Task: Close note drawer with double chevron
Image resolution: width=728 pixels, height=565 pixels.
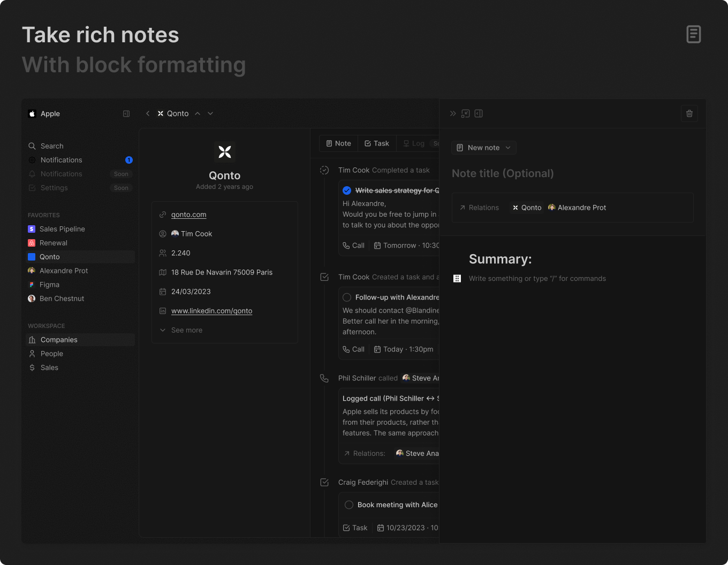Action: (453, 113)
